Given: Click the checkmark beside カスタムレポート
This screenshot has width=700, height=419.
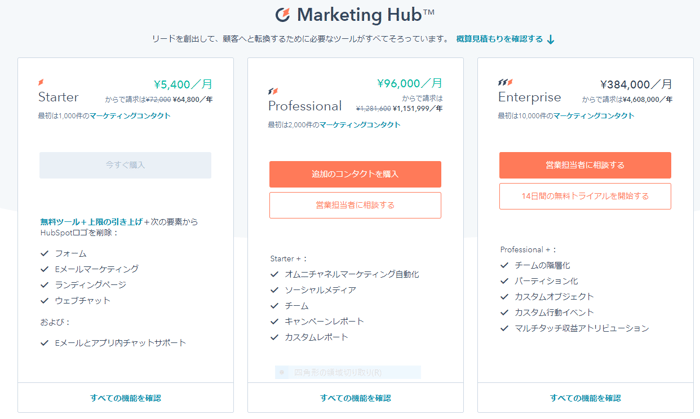Looking at the screenshot, I should (x=274, y=337).
